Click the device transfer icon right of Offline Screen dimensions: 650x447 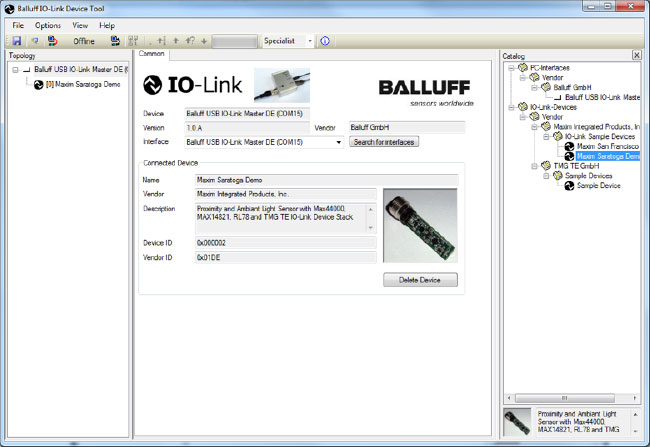115,41
